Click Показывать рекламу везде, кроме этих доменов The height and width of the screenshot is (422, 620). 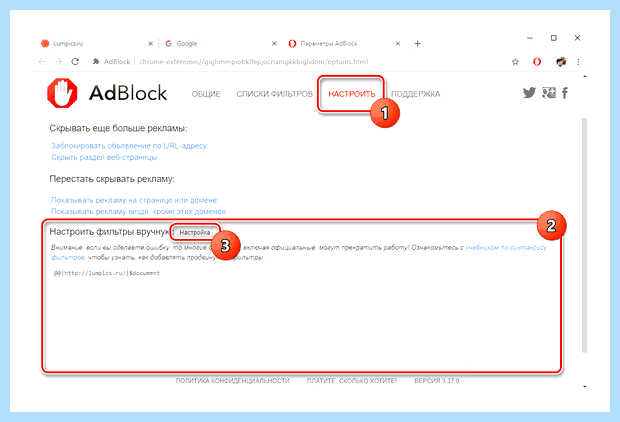pyautogui.click(x=138, y=212)
